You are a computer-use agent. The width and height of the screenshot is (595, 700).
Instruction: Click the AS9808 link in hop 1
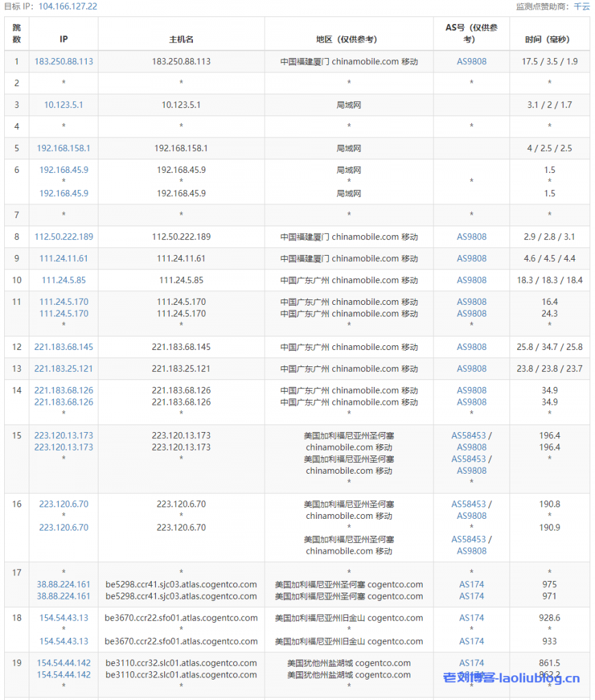[x=471, y=61]
